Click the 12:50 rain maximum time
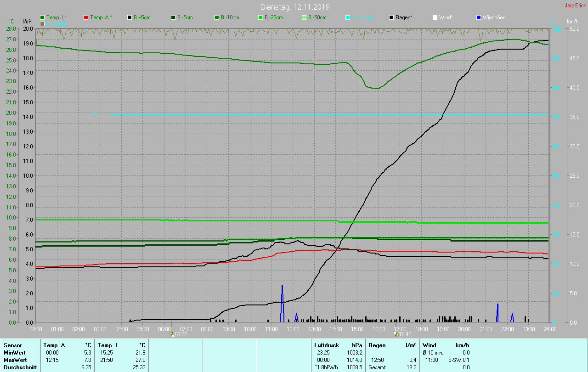This screenshot has height=372, width=588. [378, 360]
